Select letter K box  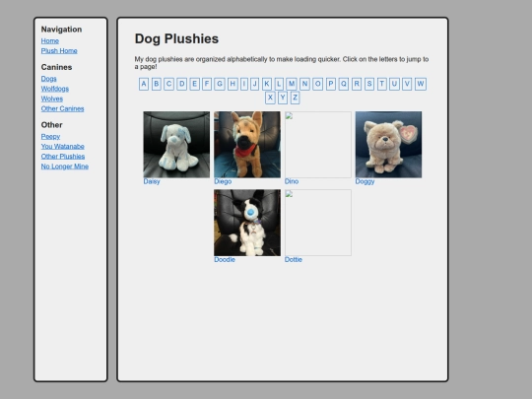[267, 84]
